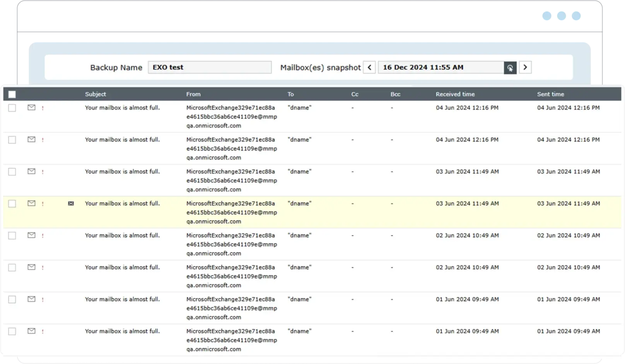Open the first email's envelope icon

31,108
